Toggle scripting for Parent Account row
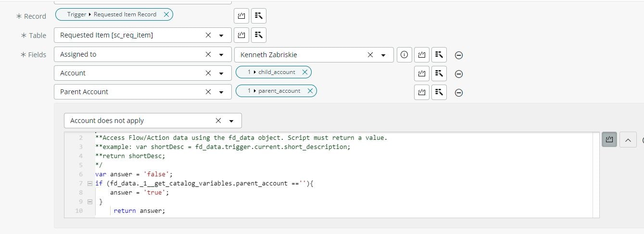Screen dimensions: 644x234 pyautogui.click(x=422, y=92)
